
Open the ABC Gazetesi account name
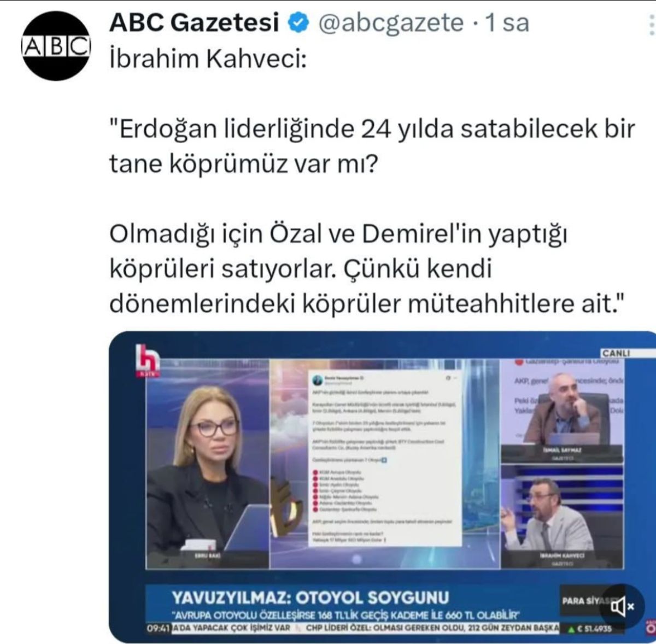tap(195, 24)
